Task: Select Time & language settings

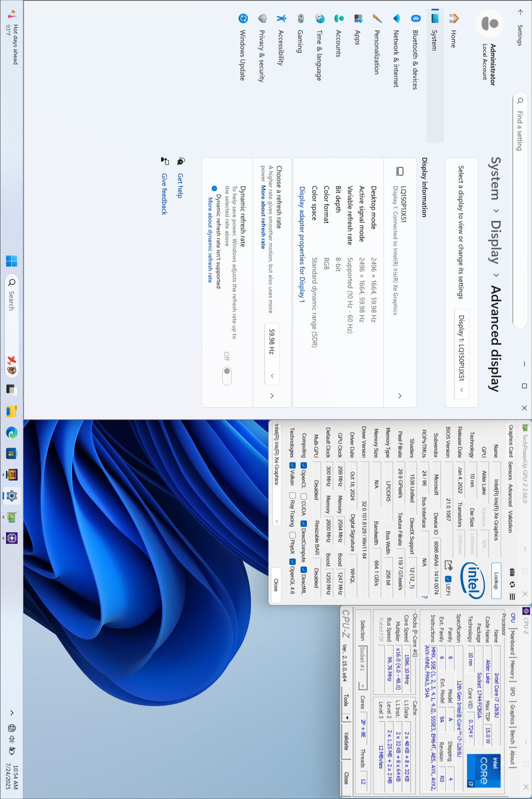Action: tap(319, 47)
